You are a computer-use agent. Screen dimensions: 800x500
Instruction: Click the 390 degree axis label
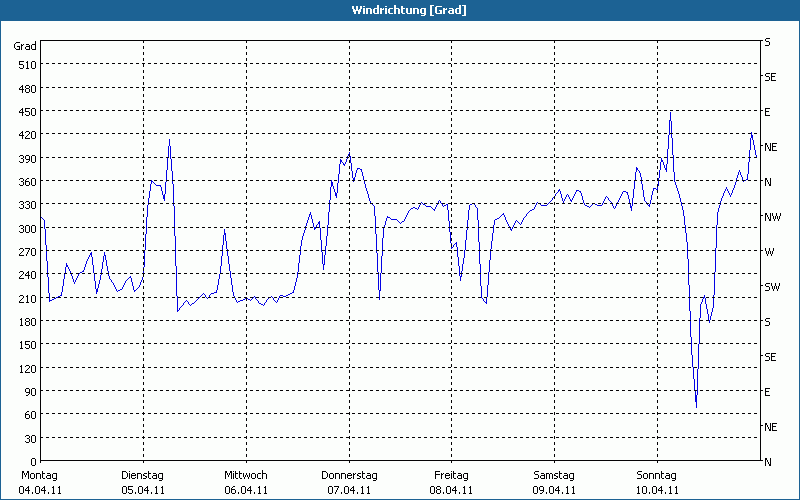click(x=28, y=159)
